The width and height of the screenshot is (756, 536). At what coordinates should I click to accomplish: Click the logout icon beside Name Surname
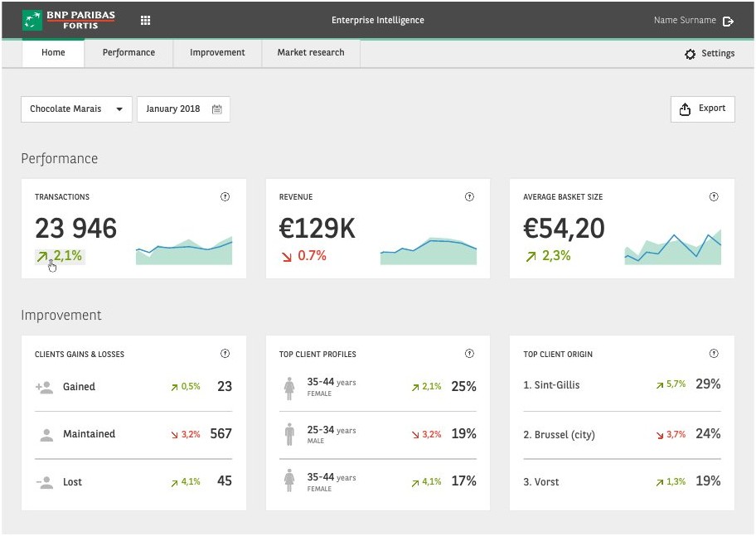[728, 21]
